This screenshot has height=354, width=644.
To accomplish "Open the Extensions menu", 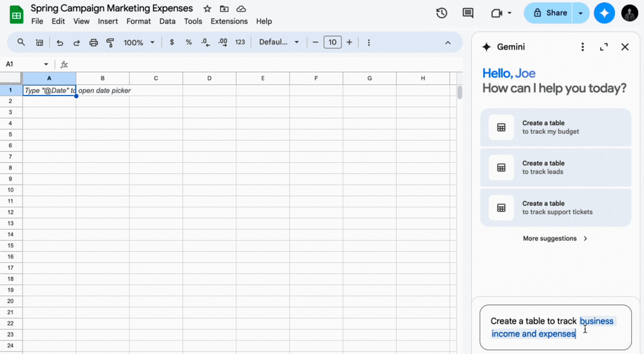I will [229, 21].
